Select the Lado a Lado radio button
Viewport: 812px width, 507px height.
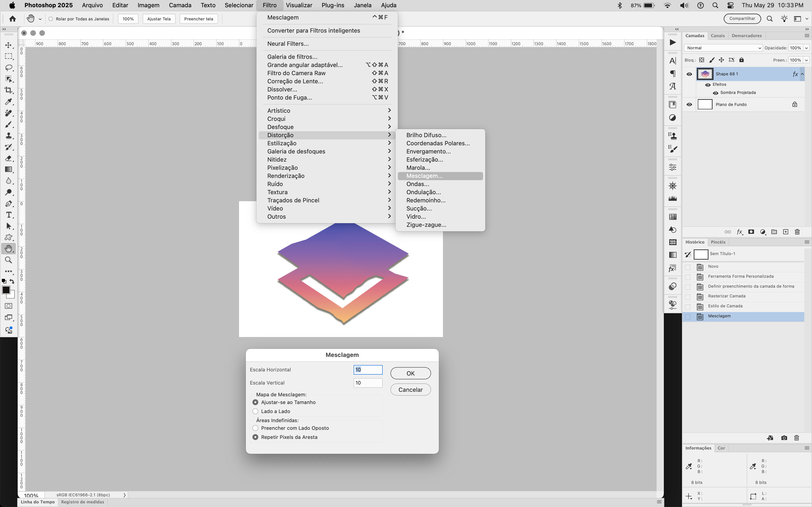(255, 411)
